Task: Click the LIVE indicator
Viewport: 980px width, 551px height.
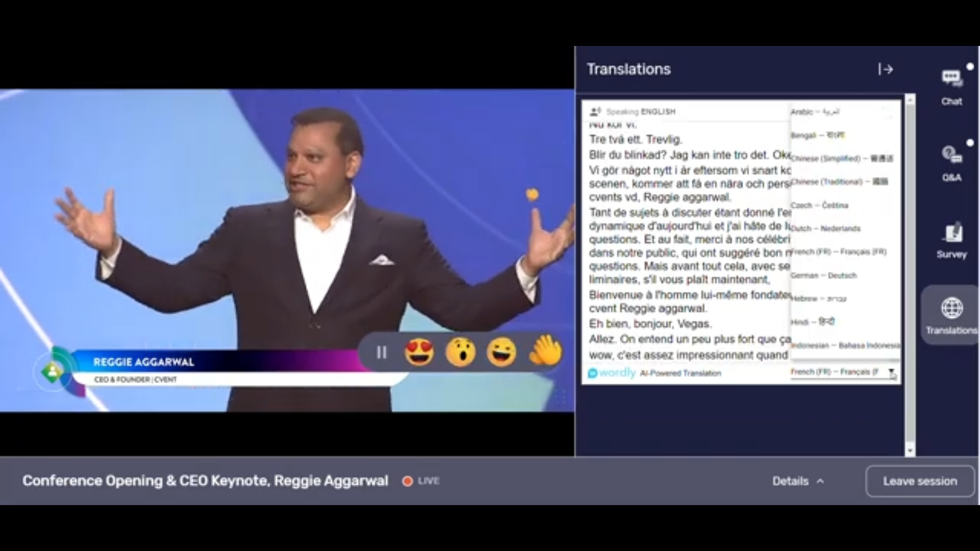Action: 421,480
